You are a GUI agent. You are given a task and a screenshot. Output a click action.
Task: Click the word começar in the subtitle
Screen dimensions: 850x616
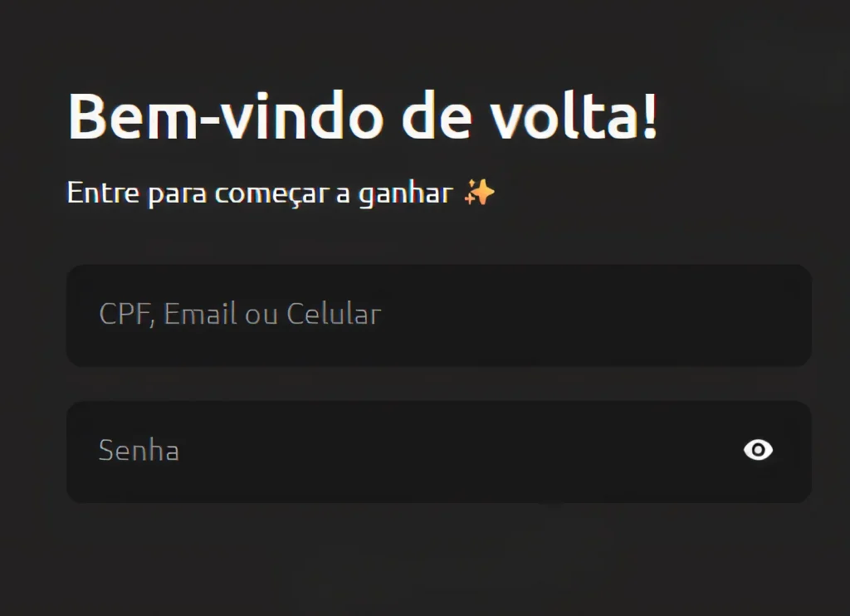(271, 194)
